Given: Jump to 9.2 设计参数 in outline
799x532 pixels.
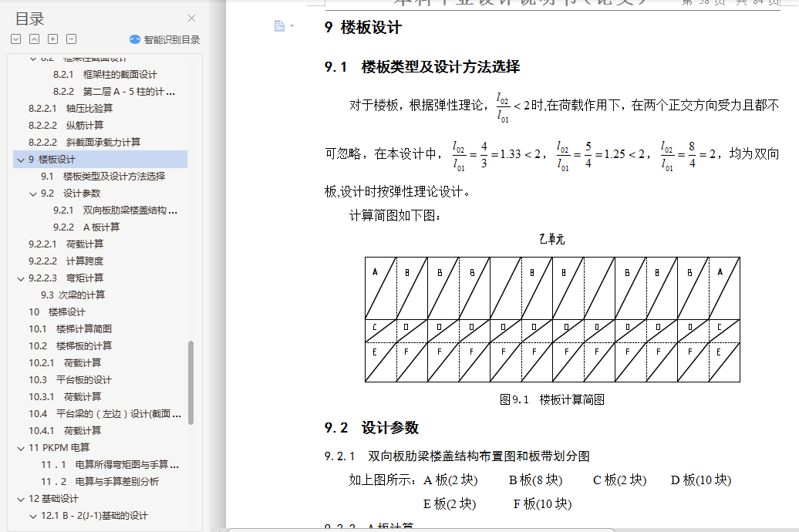Looking at the screenshot, I should [71, 193].
